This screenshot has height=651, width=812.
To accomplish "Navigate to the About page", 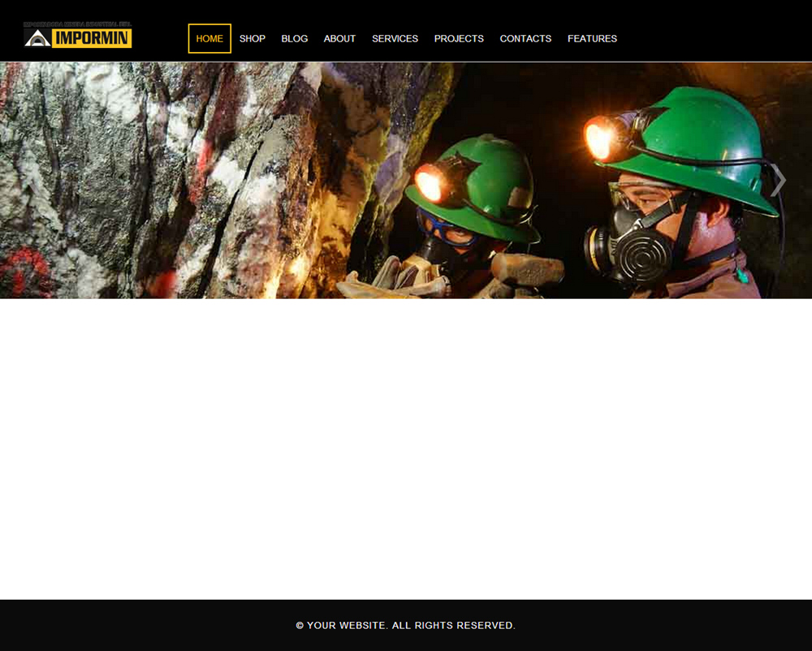I will point(339,39).
